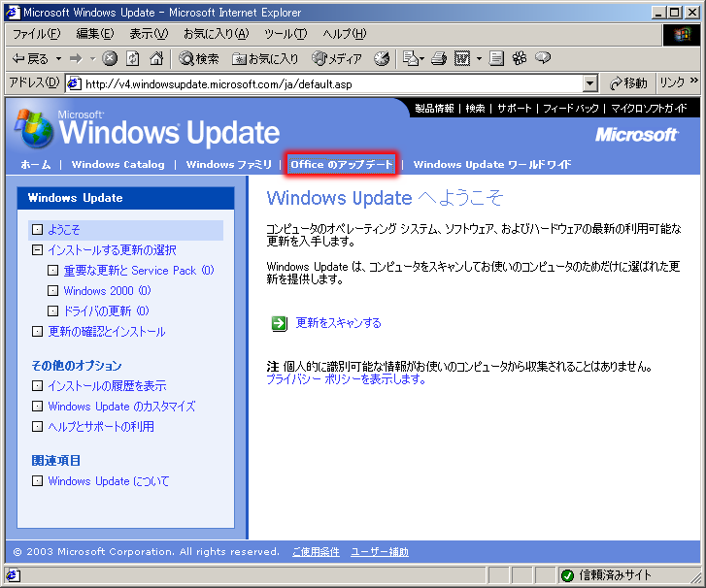Click the flower-shaped toolbar icon
Image resolution: width=706 pixels, height=588 pixels.
tap(520, 58)
